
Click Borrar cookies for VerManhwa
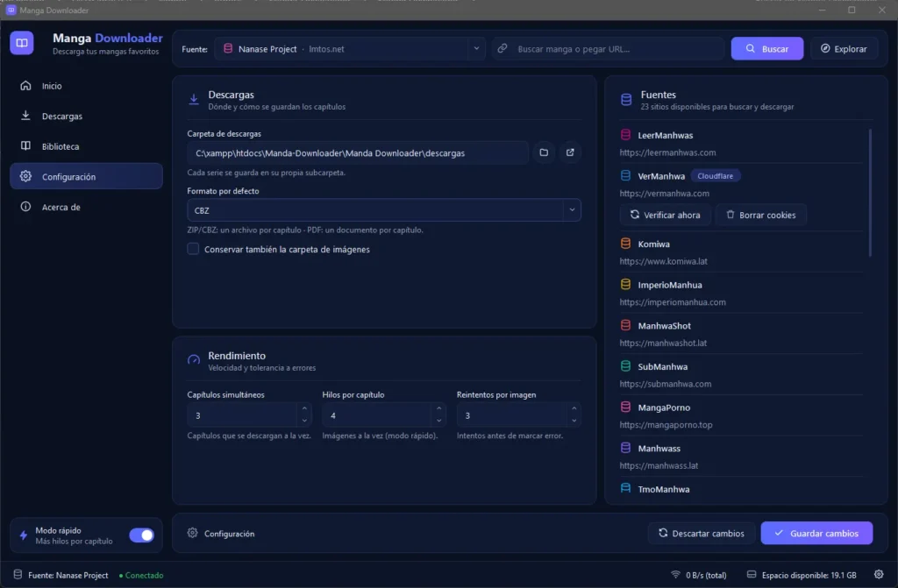coord(760,215)
